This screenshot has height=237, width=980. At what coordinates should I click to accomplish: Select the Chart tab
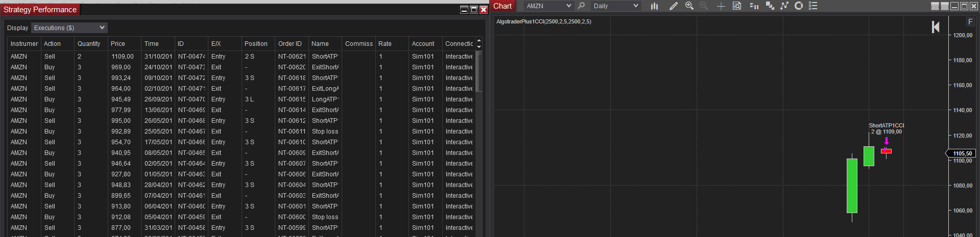click(503, 6)
